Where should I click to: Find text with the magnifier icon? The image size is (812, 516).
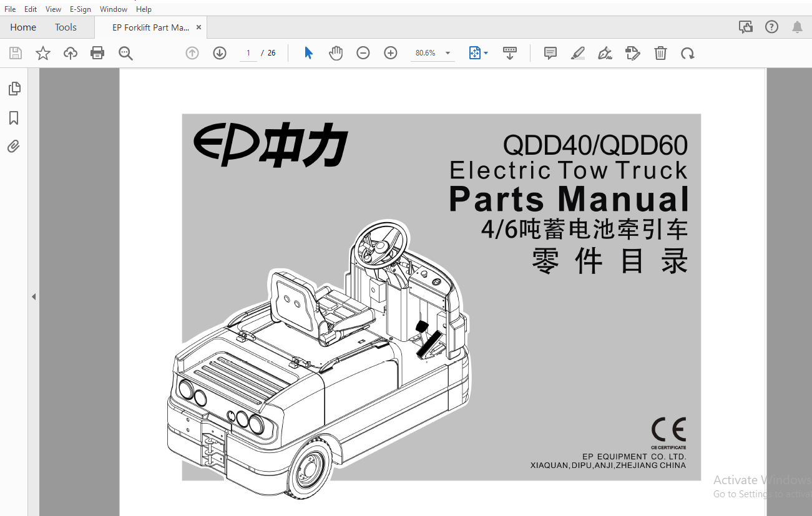[x=125, y=53]
